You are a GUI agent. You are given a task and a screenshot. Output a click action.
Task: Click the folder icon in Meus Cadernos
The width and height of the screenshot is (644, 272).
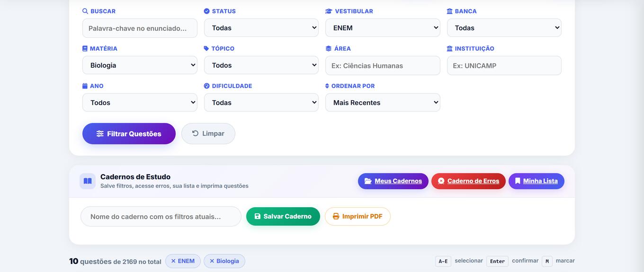click(368, 181)
